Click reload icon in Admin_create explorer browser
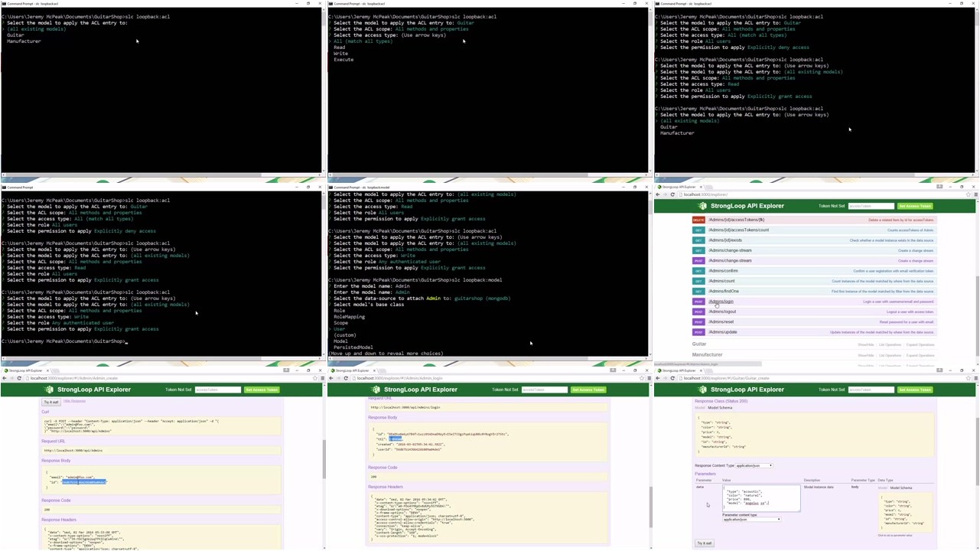 [x=18, y=378]
